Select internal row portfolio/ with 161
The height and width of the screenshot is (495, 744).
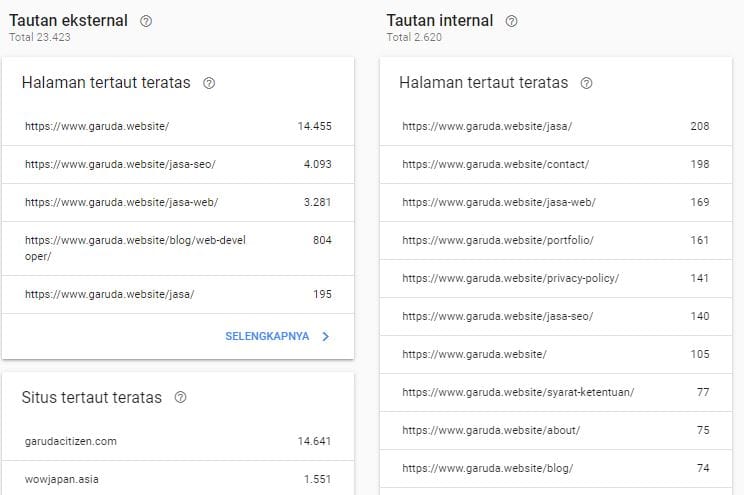pos(556,240)
